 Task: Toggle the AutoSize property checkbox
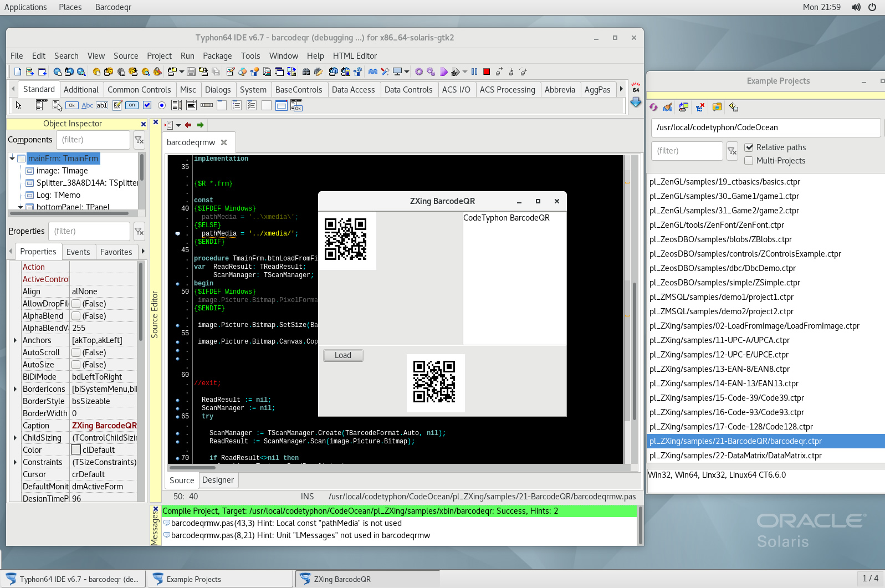pyautogui.click(x=76, y=365)
